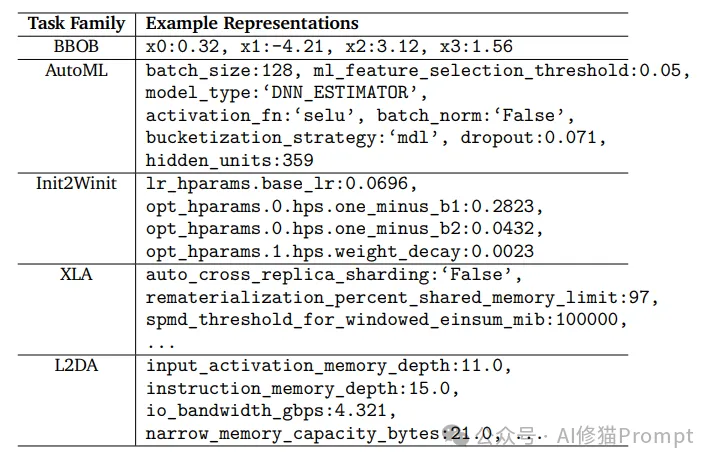Click the 'hidden_units:359' line
Image resolution: width=716 pixels, height=465 pixels.
[x=230, y=160]
